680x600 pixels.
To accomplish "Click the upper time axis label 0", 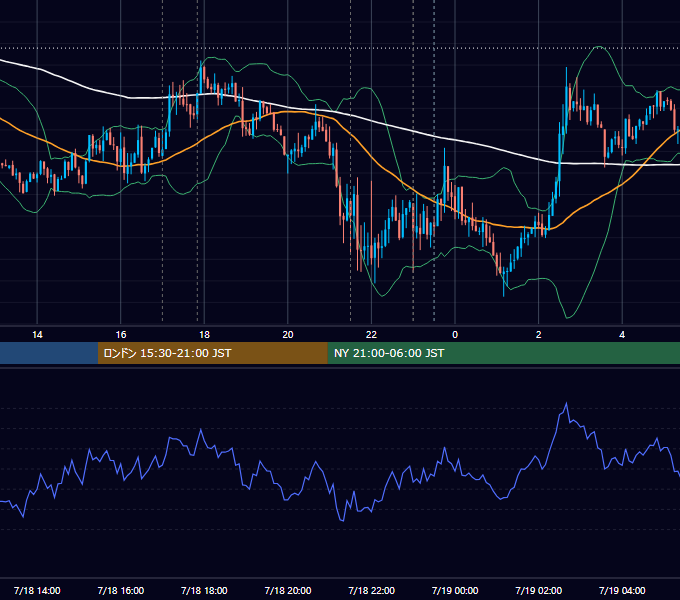I will click(x=455, y=335).
